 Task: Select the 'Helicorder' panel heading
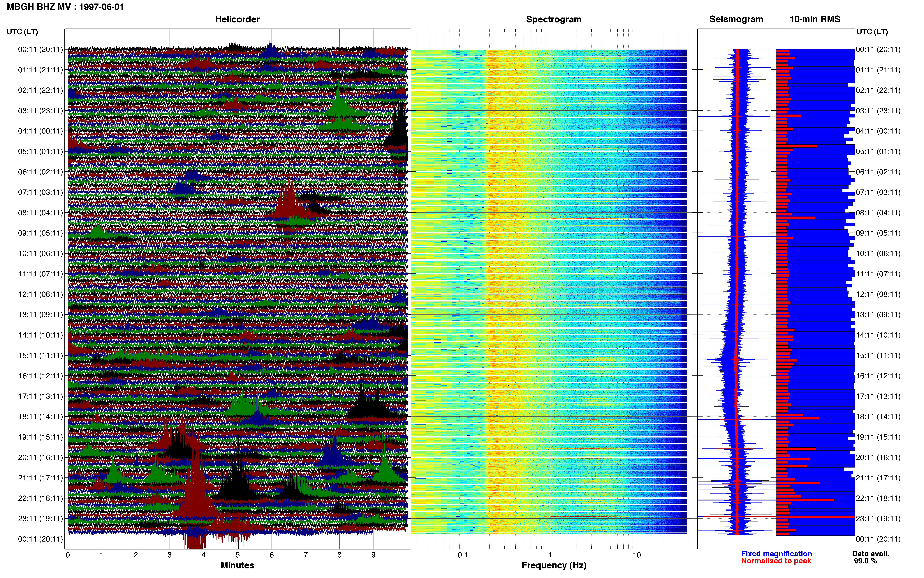point(237,19)
